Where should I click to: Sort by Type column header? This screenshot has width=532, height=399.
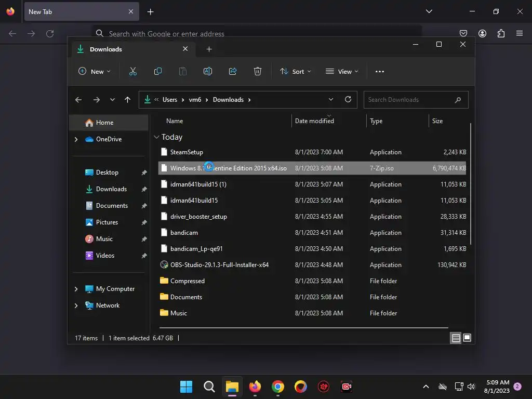pos(376,121)
